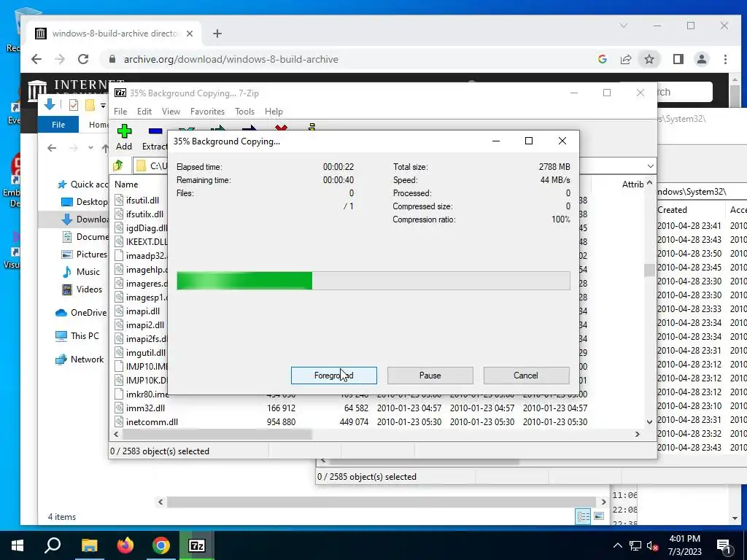Click the Extract button in the 7-Zip toolbar
747x560 pixels.
click(x=155, y=138)
